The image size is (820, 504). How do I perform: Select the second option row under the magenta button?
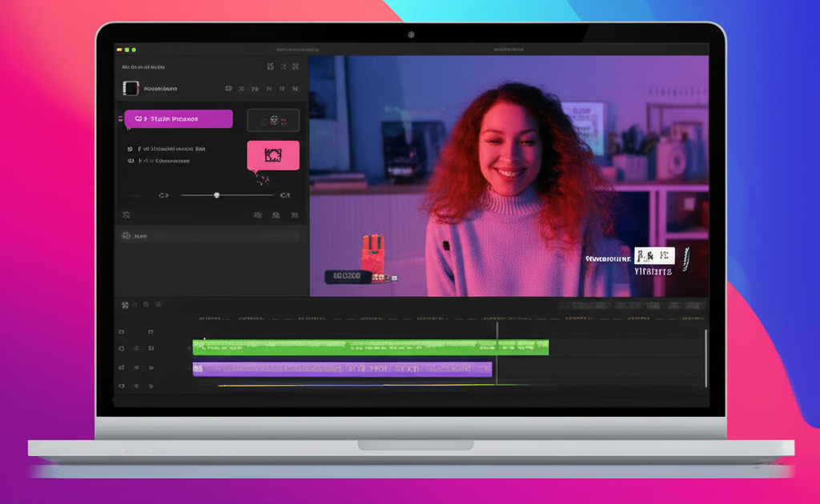pyautogui.click(x=159, y=161)
